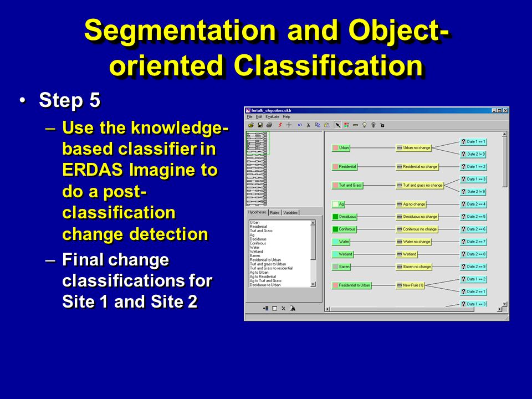Click the add-to-list icon below Hypotheses list

click(x=265, y=309)
